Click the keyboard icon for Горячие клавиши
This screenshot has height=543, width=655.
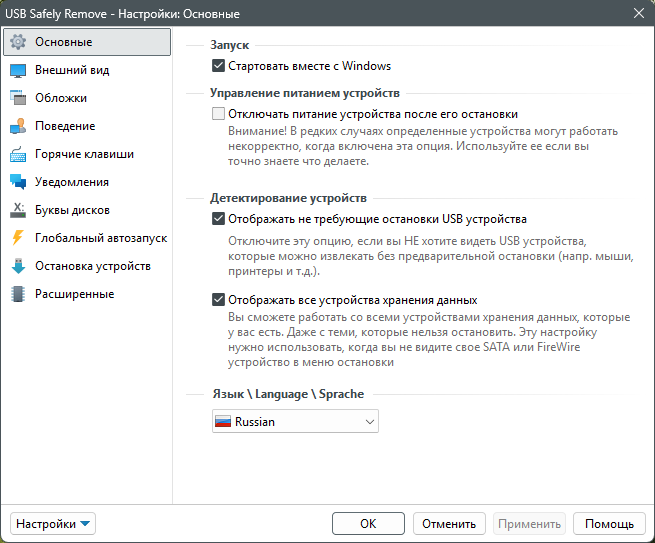pyautogui.click(x=18, y=154)
